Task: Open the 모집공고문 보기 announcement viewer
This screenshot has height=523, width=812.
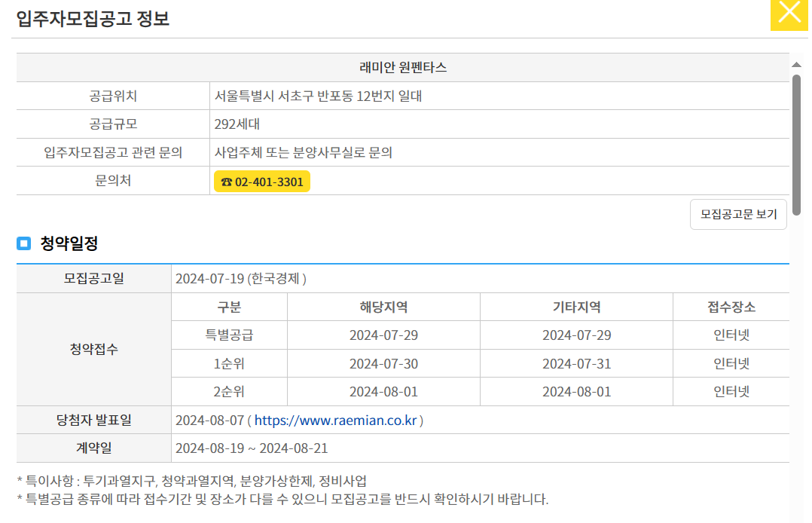Action: point(737,214)
